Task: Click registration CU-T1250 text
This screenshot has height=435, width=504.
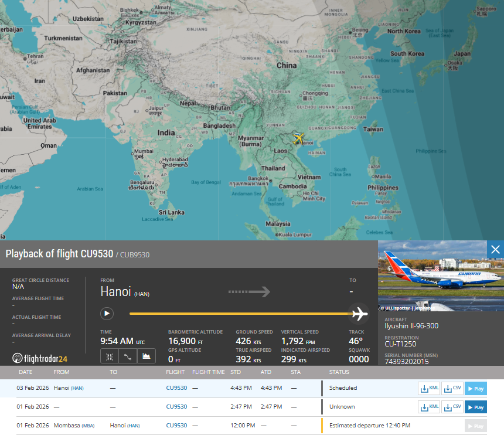Action: (400, 344)
